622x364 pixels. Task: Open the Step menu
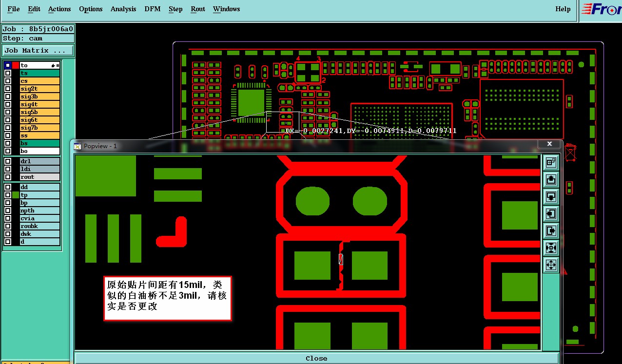click(x=175, y=9)
